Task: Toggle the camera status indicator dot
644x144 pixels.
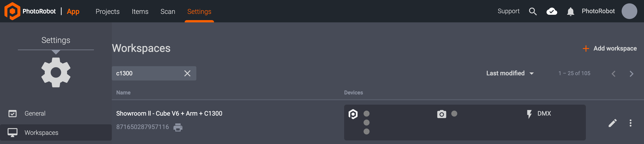Action: coord(454,114)
